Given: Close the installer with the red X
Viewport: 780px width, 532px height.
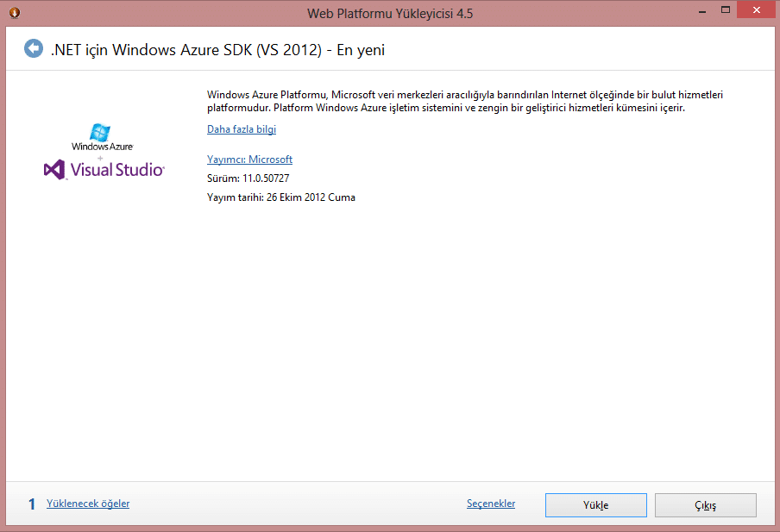Looking at the screenshot, I should (x=756, y=10).
